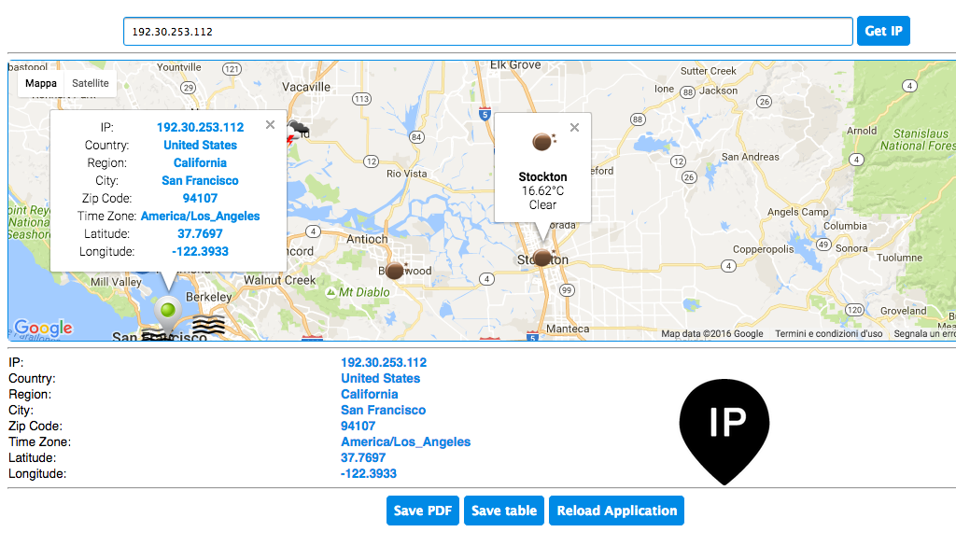Click the Save table button
956x560 pixels.
tap(503, 511)
